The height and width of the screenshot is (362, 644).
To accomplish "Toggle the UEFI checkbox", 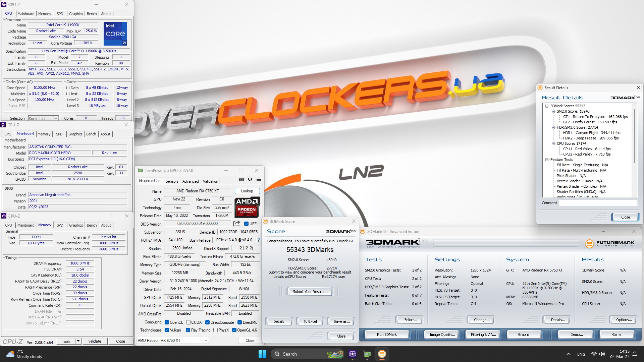I will pos(246,224).
